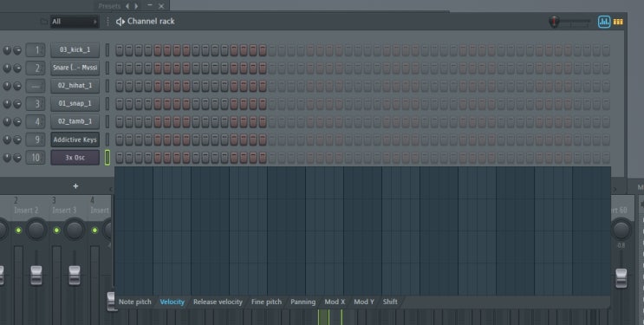This screenshot has height=325, width=644.
Task: Open mixer track selector 10 for 3x Osc
Action: [x=36, y=158]
